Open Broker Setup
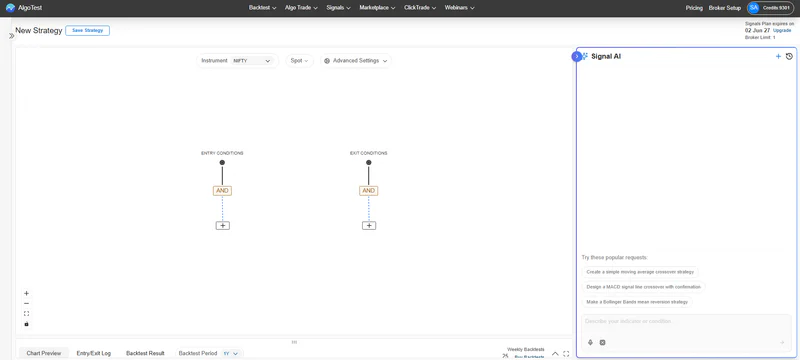The height and width of the screenshot is (360, 800). pyautogui.click(x=725, y=8)
